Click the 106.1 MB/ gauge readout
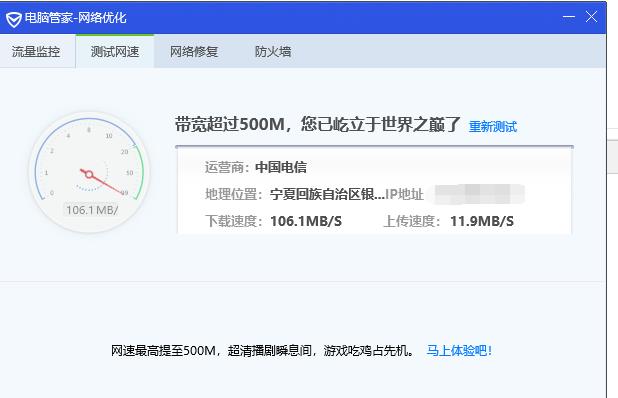The width and height of the screenshot is (618, 398). click(92, 210)
